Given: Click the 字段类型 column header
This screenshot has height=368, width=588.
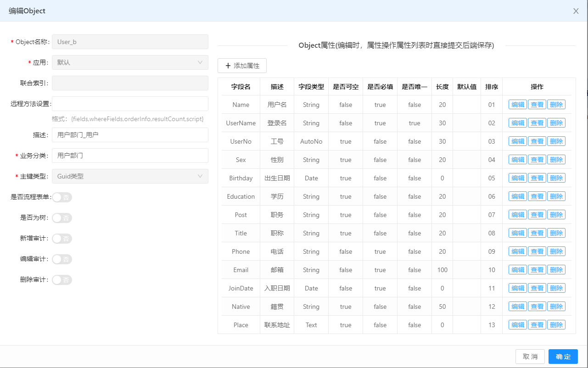Looking at the screenshot, I should [311, 87].
